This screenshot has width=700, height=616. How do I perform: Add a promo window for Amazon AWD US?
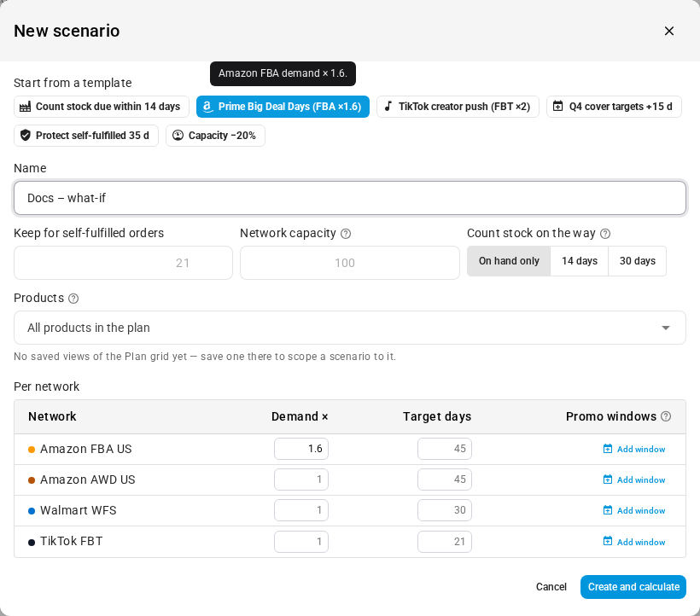pyautogui.click(x=634, y=479)
